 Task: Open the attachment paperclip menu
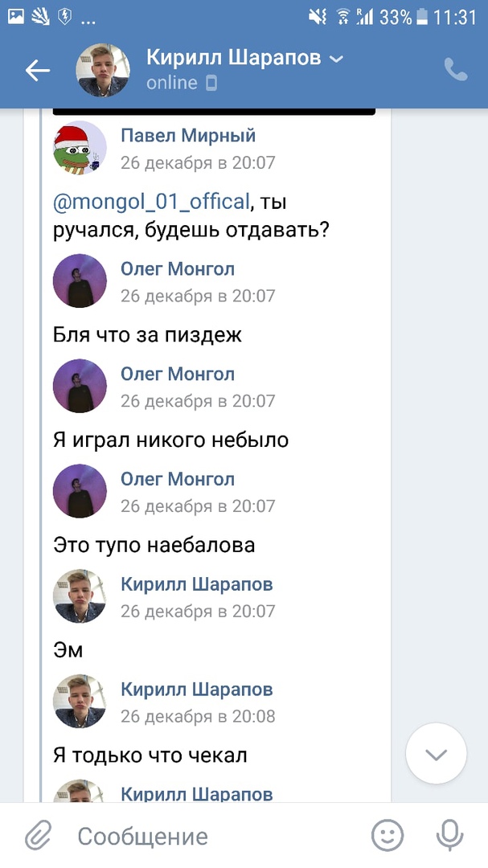click(x=38, y=836)
